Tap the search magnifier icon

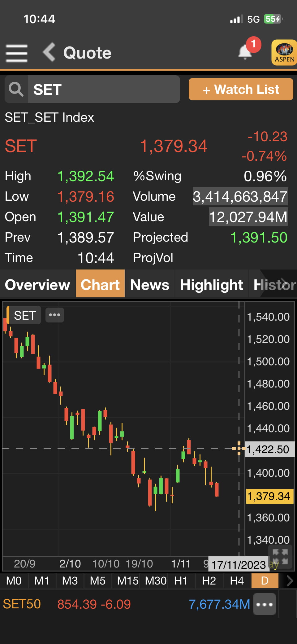pos(16,89)
